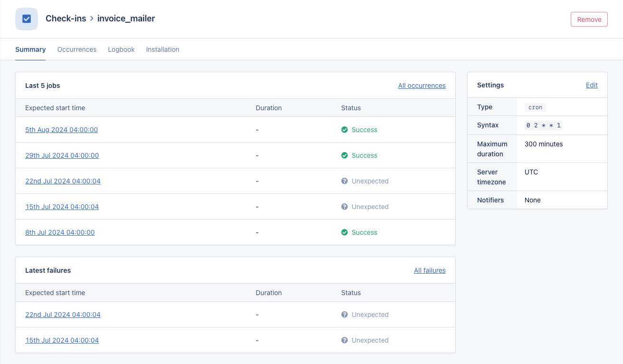The width and height of the screenshot is (623, 364).
Task: Select the cron syntax value 0 2 * * 1
Action: pyautogui.click(x=543, y=125)
